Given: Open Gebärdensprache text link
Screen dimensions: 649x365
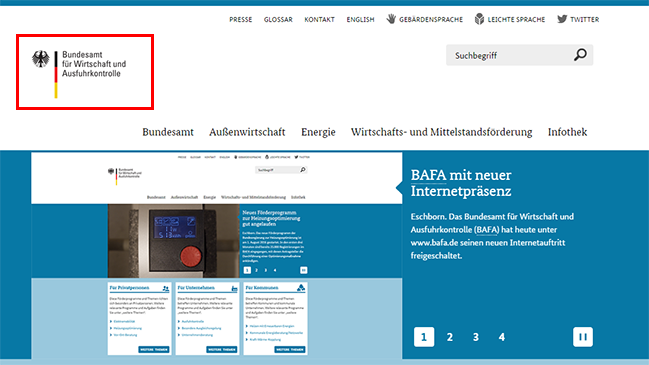Looking at the screenshot, I should (431, 19).
